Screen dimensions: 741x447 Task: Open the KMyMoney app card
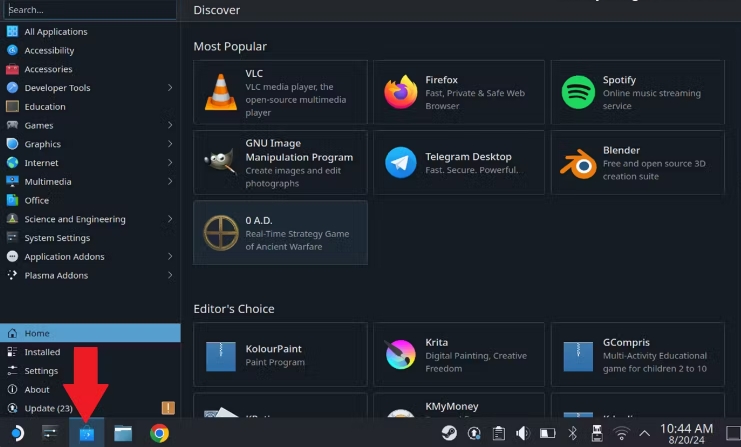[x=458, y=405]
